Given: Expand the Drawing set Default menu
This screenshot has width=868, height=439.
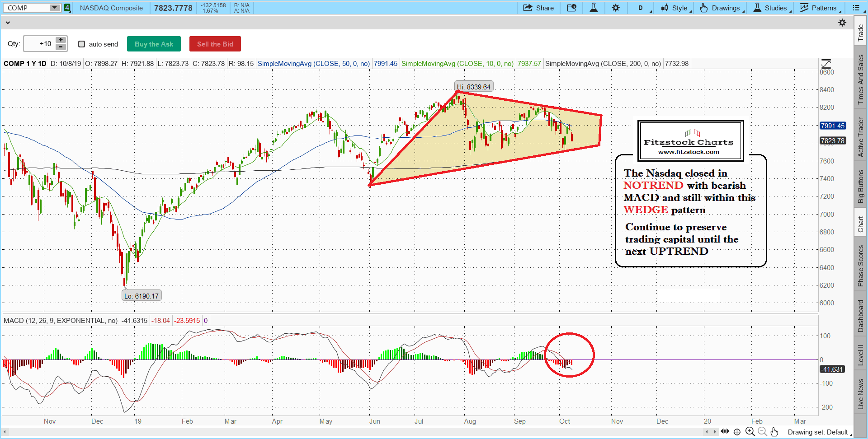Looking at the screenshot, I should coord(819,432).
